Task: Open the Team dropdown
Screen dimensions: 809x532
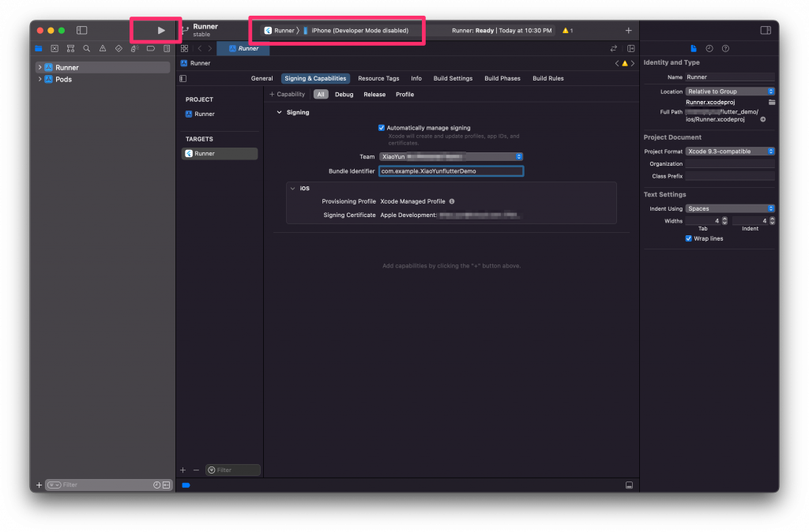Action: tap(451, 157)
